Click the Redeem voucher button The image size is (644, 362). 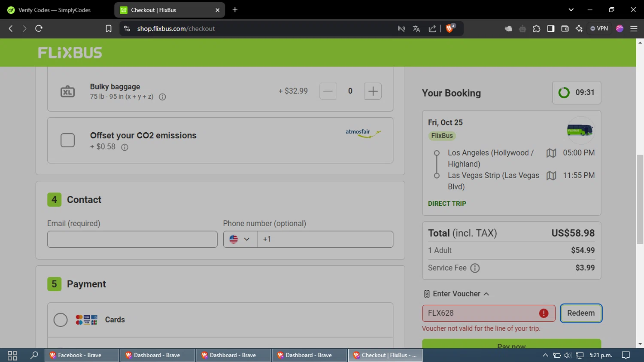tap(580, 313)
